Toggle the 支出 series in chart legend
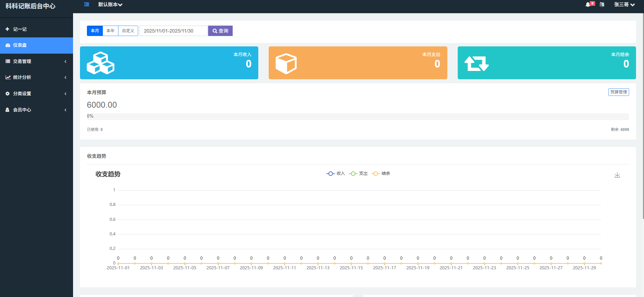Image resolution: width=644 pixels, height=297 pixels. click(x=358, y=173)
